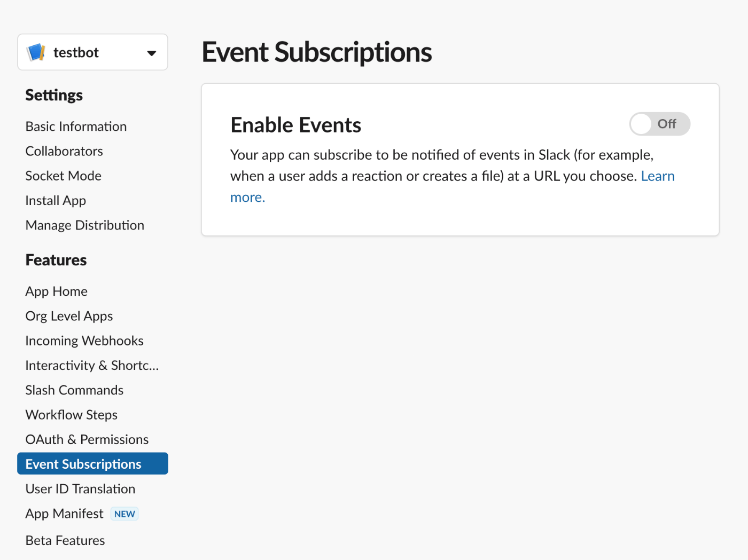Viewport: 748px width, 560px height.
Task: Select Org Level Apps
Action: 69,316
